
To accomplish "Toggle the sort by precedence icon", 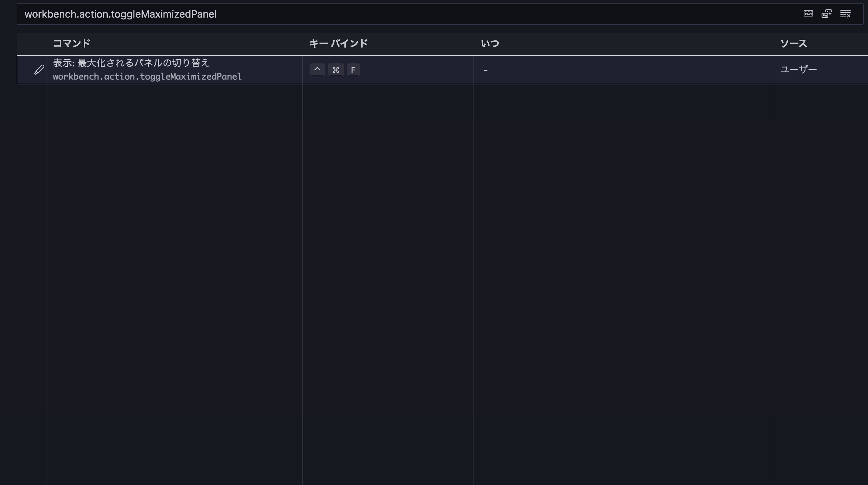I will coord(826,14).
